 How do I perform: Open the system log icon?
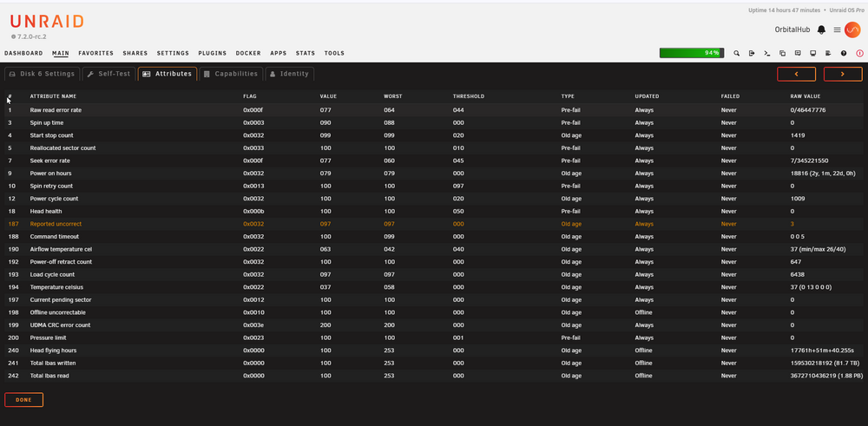(x=828, y=53)
